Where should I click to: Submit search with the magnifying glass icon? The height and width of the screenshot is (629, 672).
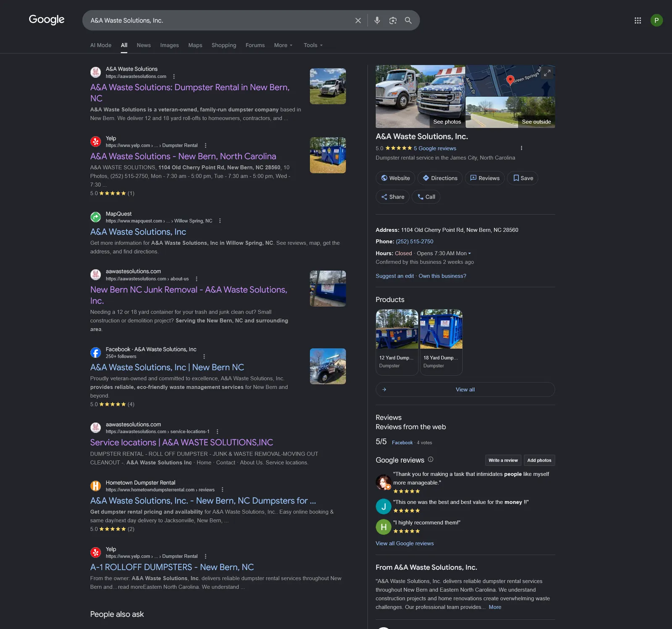click(x=408, y=21)
